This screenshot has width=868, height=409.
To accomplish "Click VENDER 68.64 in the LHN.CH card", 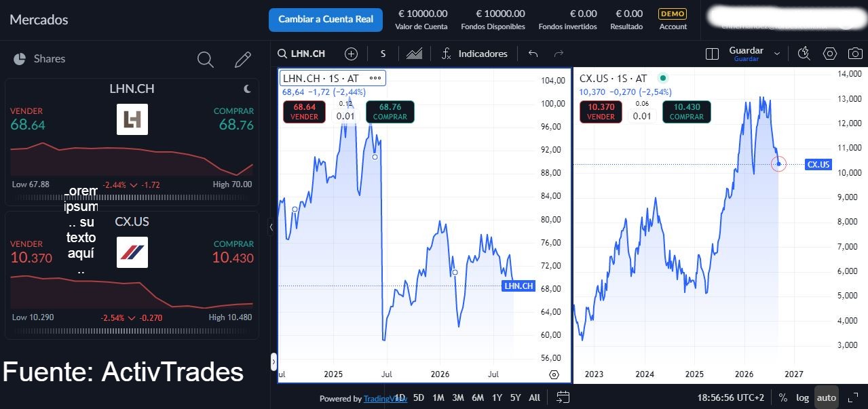I will click(28, 119).
